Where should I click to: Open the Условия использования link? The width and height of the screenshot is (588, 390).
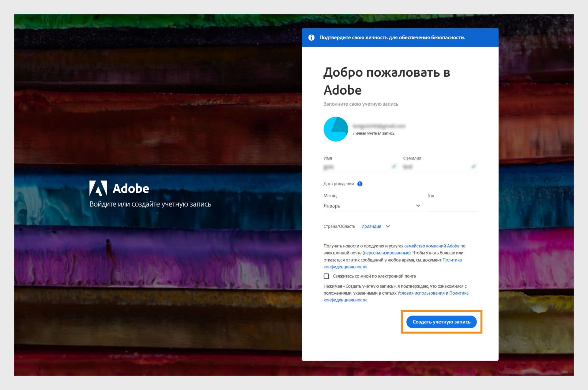tap(421, 293)
